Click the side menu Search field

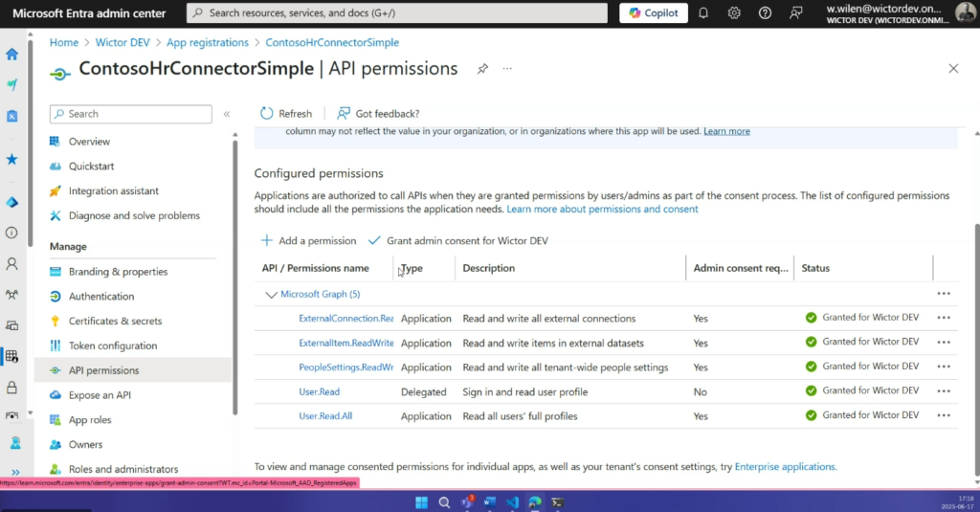pyautogui.click(x=130, y=114)
